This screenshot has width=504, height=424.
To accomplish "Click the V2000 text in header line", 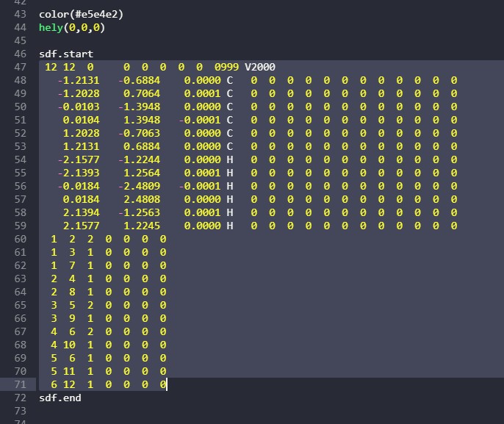I will pyautogui.click(x=260, y=67).
